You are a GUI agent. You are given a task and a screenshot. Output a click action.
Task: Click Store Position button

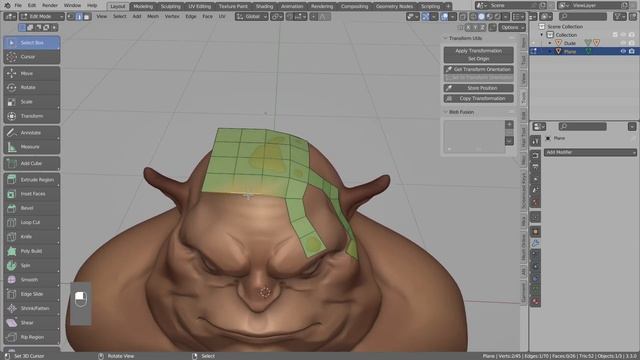coord(478,88)
